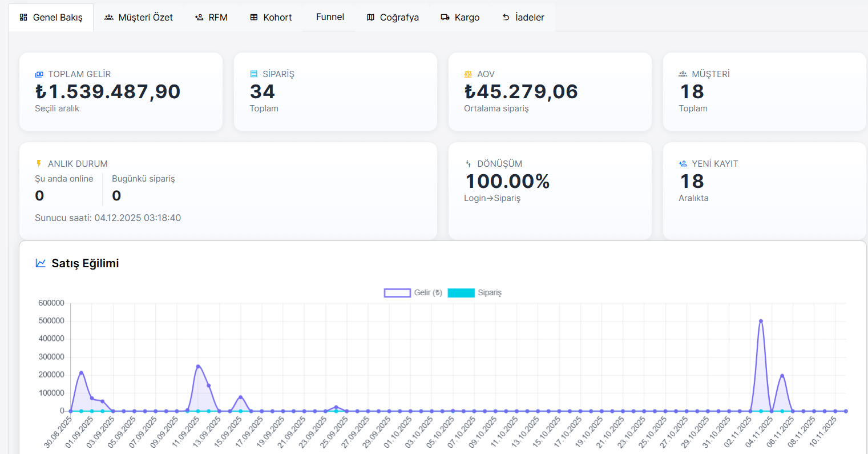This screenshot has width=868, height=454.
Task: Open the RFM tab
Action: [x=211, y=17]
